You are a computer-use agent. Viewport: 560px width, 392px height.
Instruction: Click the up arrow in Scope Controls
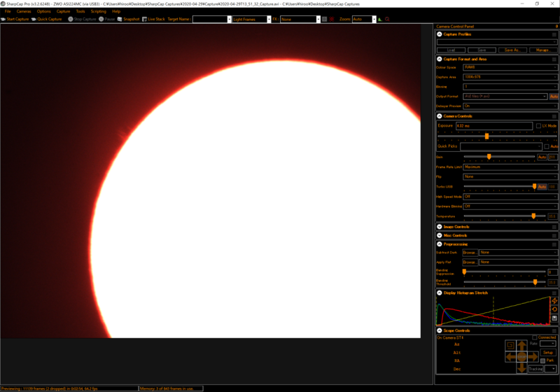521,345
